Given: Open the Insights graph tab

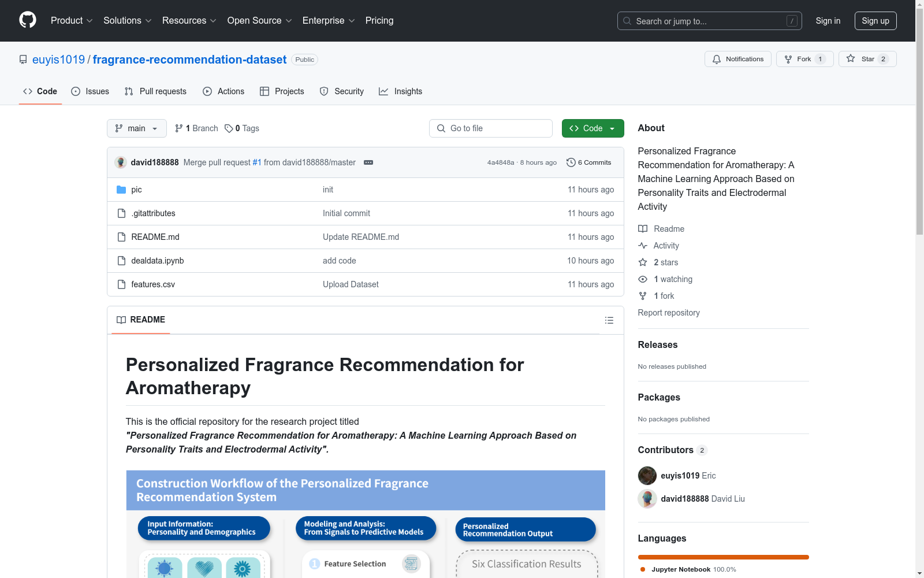Looking at the screenshot, I should (400, 91).
